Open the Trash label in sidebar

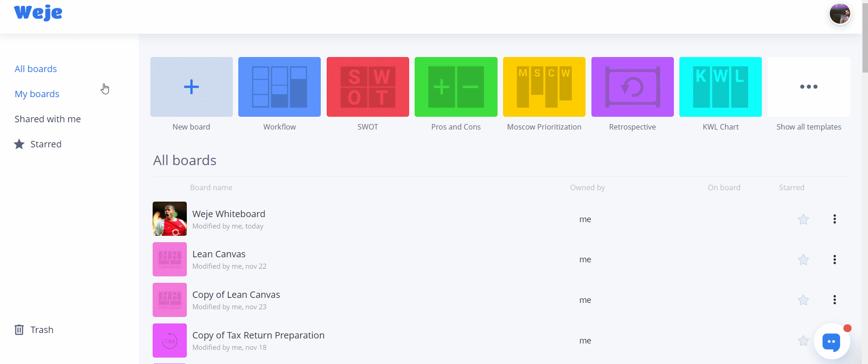pos(42,330)
